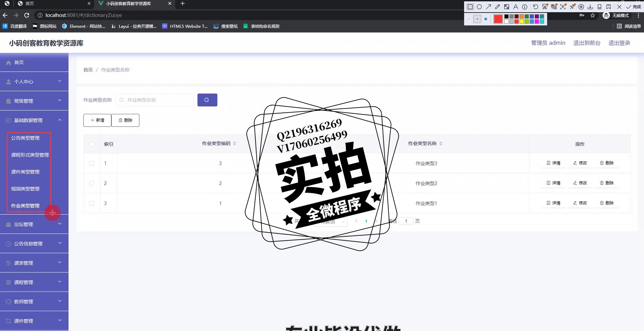The width and height of the screenshot is (644, 331).
Task: Start screen recording from the toolbar
Action: (581, 7)
